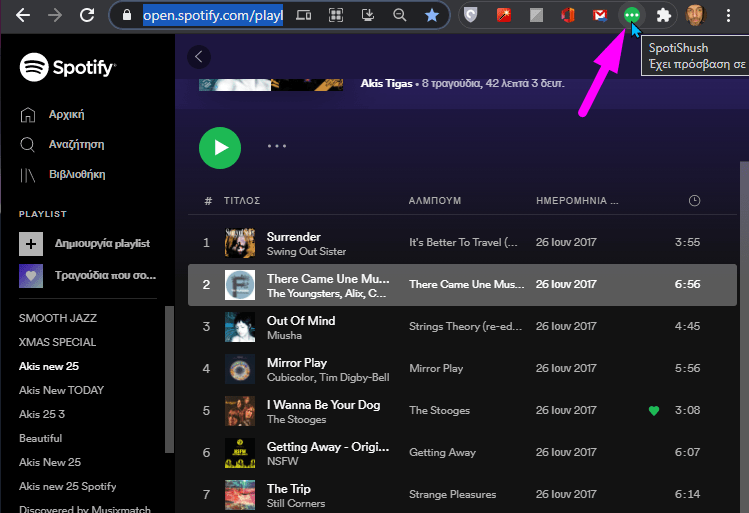Click the Surrender album cover thumbnail
Image resolution: width=749 pixels, height=513 pixels.
point(240,243)
